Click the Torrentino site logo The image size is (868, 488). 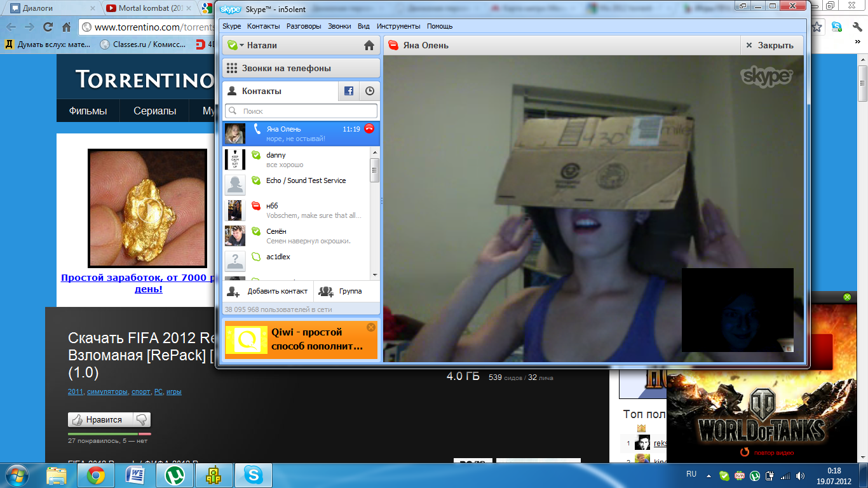point(144,79)
